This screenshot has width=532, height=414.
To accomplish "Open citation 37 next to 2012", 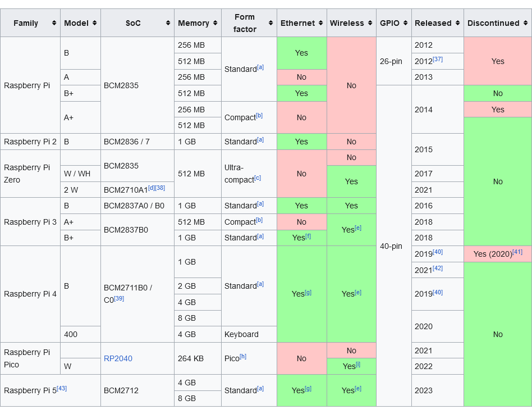I will coord(438,59).
